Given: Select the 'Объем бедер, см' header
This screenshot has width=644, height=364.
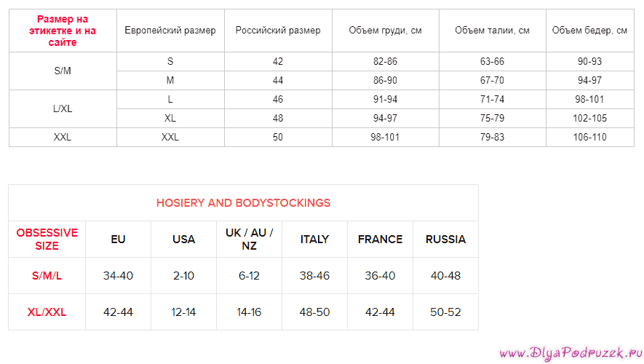Looking at the screenshot, I should click(589, 31).
